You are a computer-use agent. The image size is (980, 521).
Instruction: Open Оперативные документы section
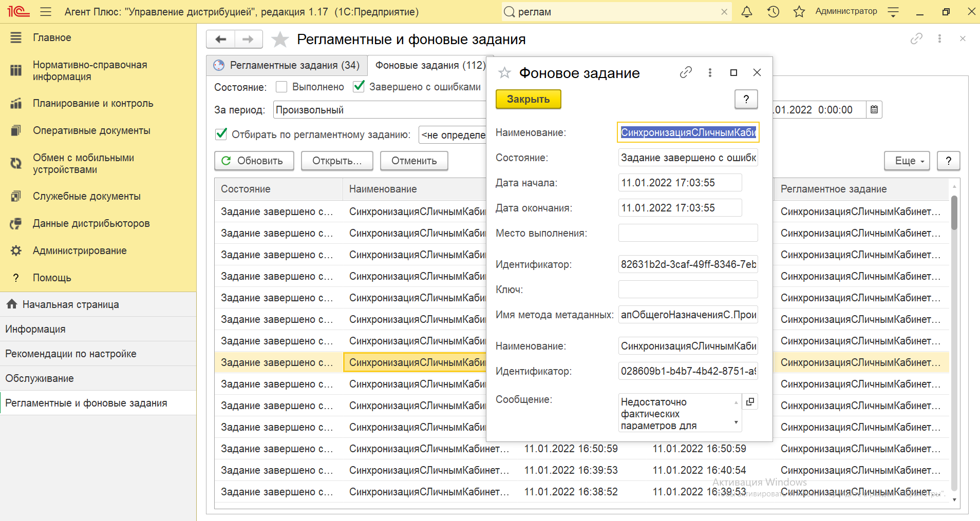pos(98,130)
